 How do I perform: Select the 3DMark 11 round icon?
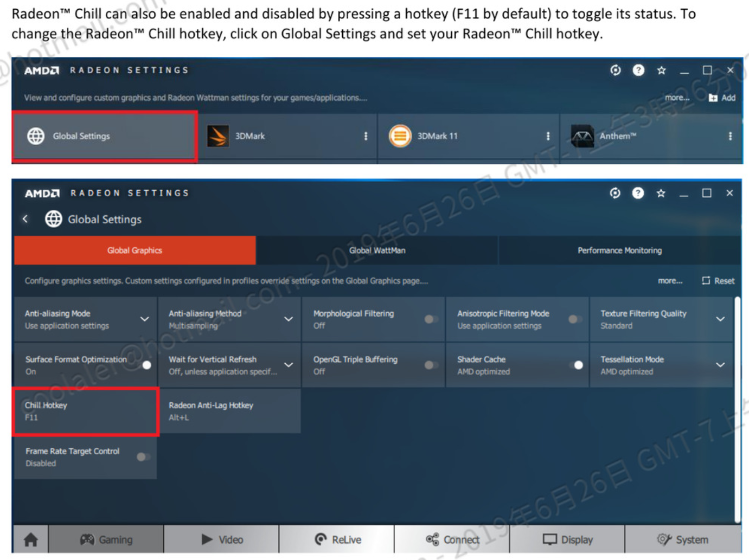click(400, 136)
